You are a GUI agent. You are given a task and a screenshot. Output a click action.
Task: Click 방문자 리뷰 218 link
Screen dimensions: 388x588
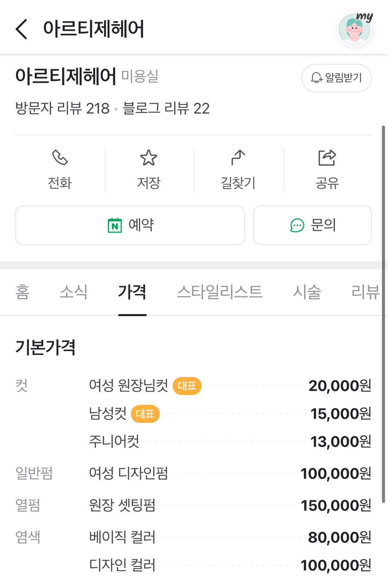(63, 108)
